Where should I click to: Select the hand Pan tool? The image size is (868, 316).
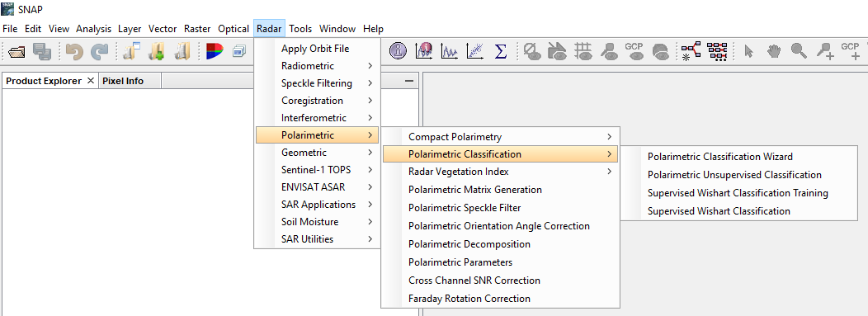774,51
